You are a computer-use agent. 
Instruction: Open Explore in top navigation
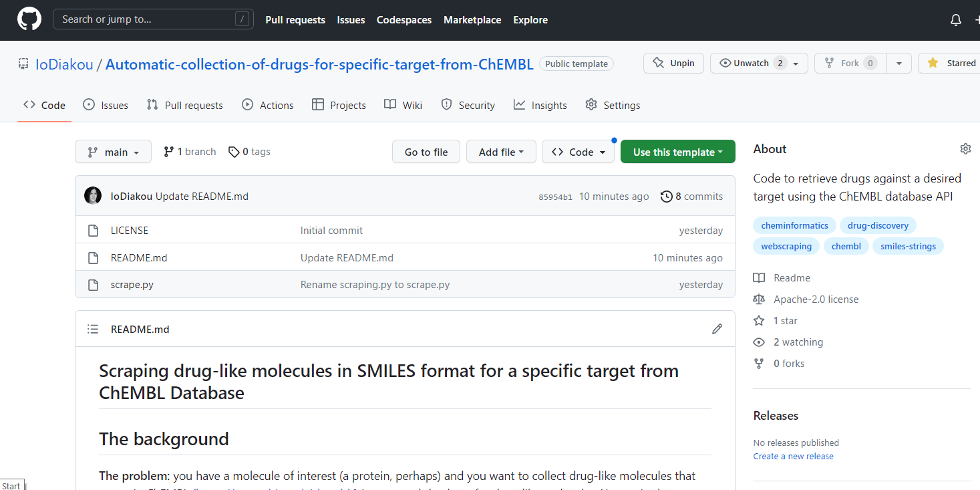point(530,20)
